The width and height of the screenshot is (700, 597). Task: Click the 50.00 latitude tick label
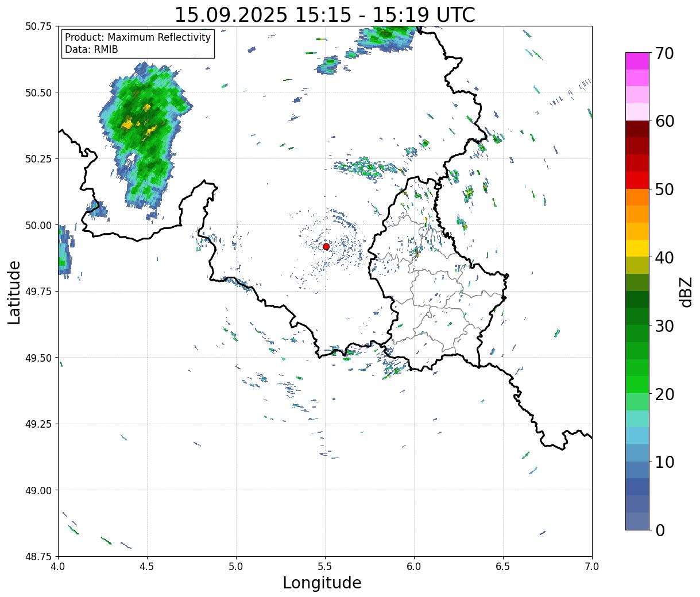tap(38, 225)
